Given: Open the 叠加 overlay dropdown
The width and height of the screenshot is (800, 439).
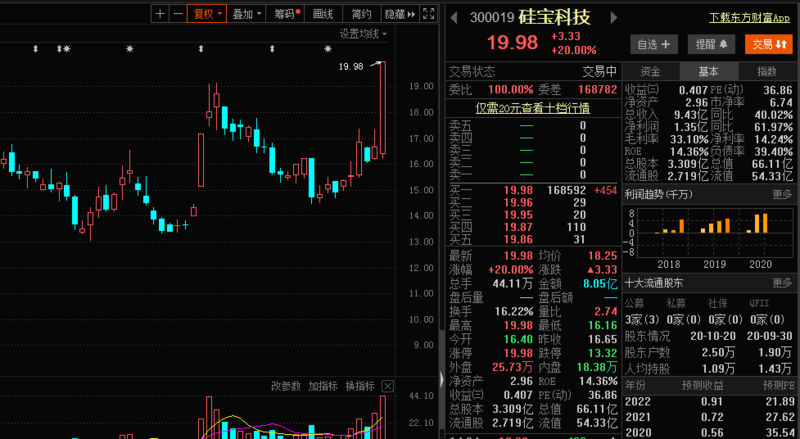Looking at the screenshot, I should [246, 14].
